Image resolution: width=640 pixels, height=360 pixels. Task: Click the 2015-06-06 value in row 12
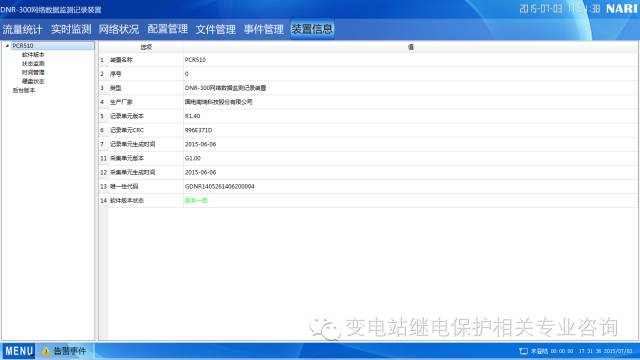200,173
